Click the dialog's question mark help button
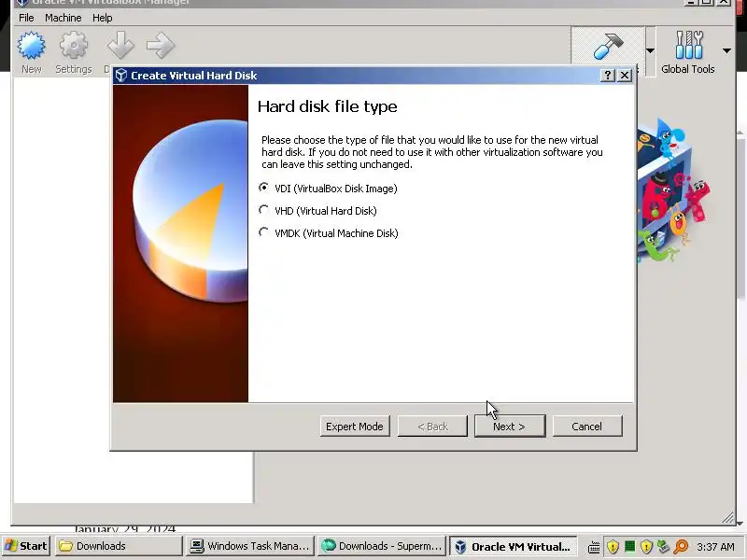The height and width of the screenshot is (560, 747). tap(608, 76)
